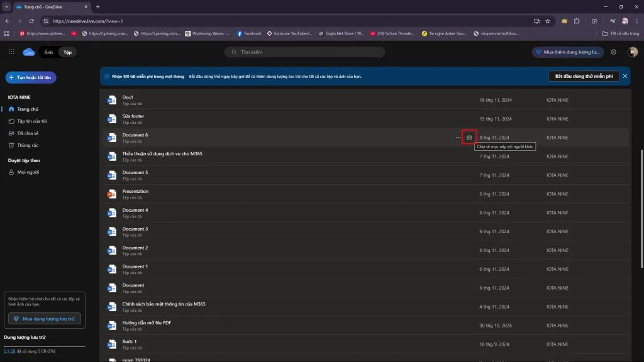Bookmark this page with the star icon
The width and height of the screenshot is (644, 362).
548,21
